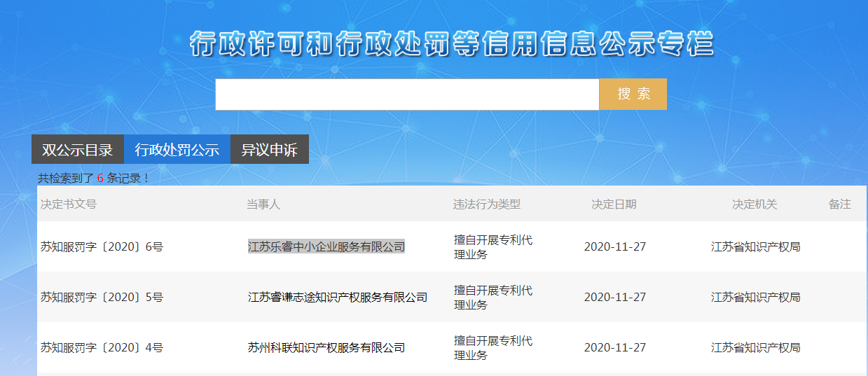
Task: Select 苏州科联知识产权服务有限公司 party name
Action: pos(326,347)
